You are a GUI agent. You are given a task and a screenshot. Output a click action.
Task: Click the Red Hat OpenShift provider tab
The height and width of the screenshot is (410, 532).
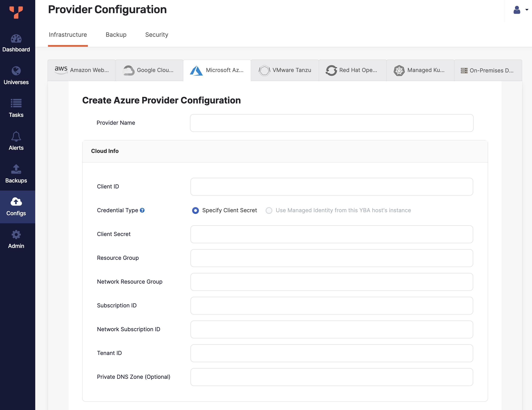click(352, 70)
